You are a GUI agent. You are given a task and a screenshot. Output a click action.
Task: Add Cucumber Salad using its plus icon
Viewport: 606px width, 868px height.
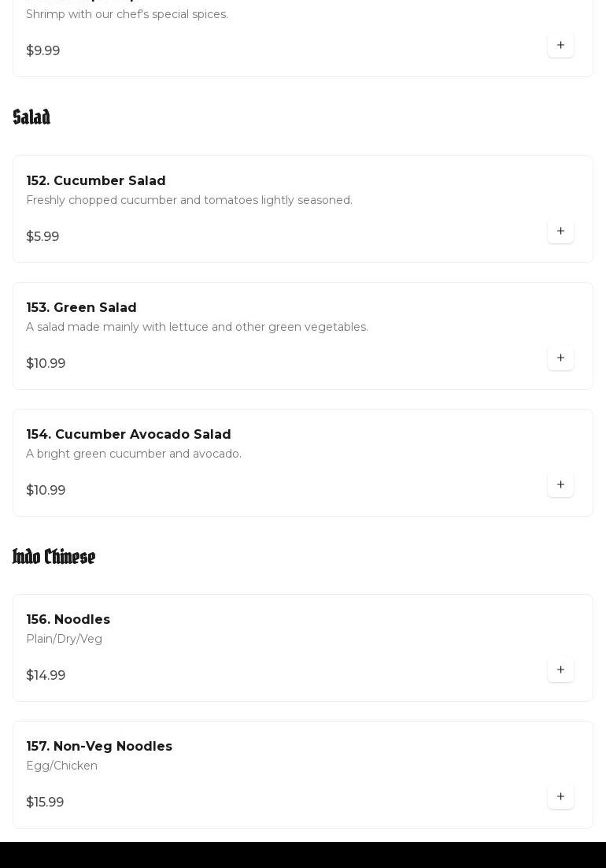tap(560, 232)
